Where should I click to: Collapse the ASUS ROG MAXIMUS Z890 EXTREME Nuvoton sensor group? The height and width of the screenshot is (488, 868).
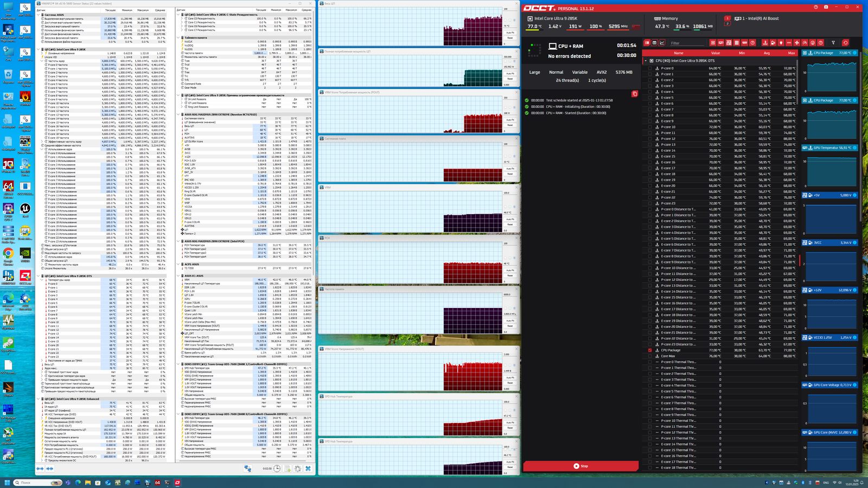178,114
